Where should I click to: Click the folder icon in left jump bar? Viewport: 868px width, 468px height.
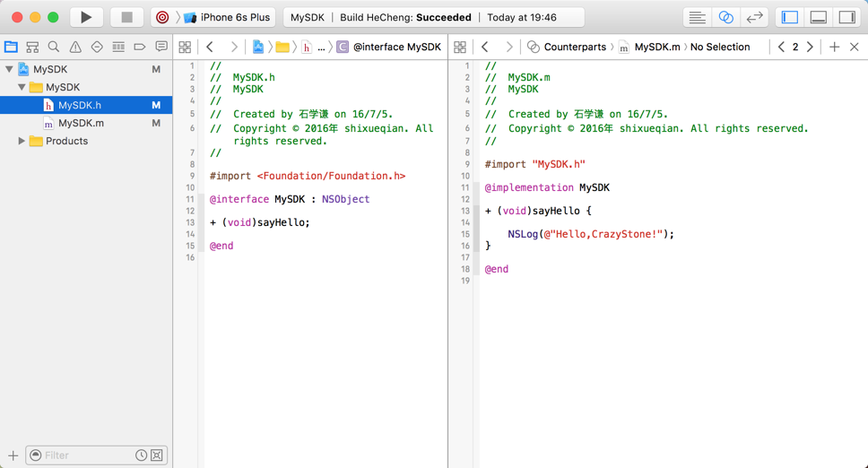pyautogui.click(x=282, y=47)
